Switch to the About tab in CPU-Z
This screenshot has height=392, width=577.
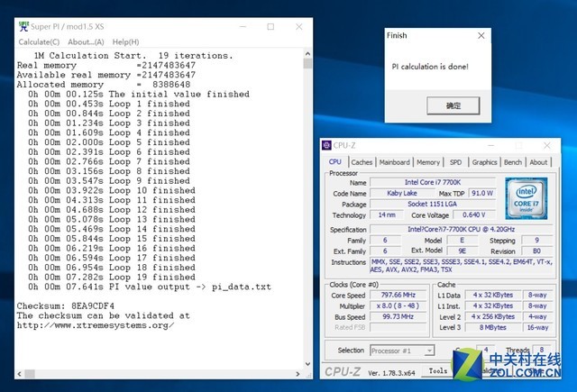[x=538, y=162]
